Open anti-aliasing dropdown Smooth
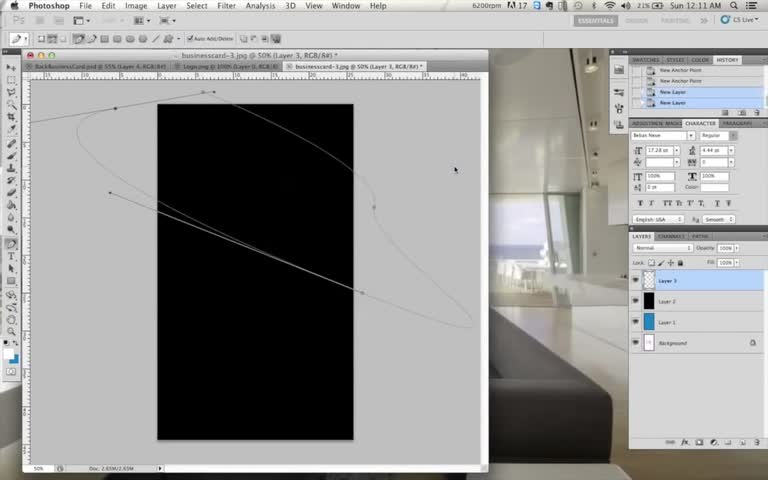 [x=719, y=219]
